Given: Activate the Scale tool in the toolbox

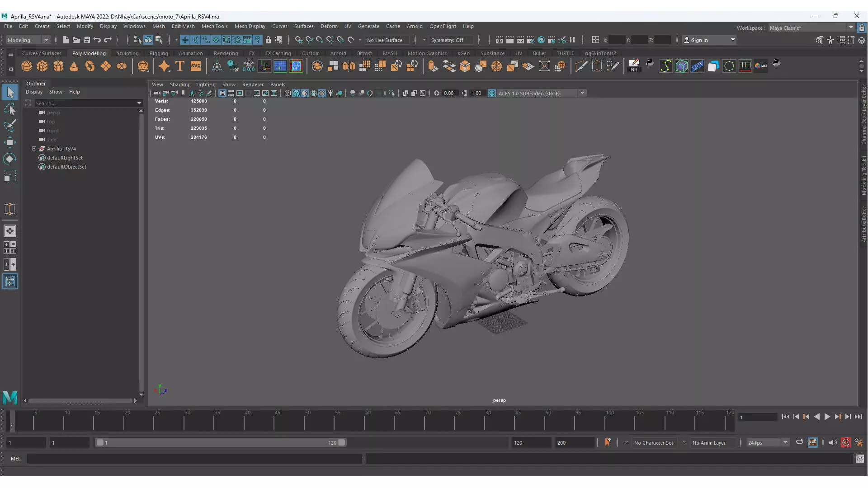Looking at the screenshot, I should [10, 176].
